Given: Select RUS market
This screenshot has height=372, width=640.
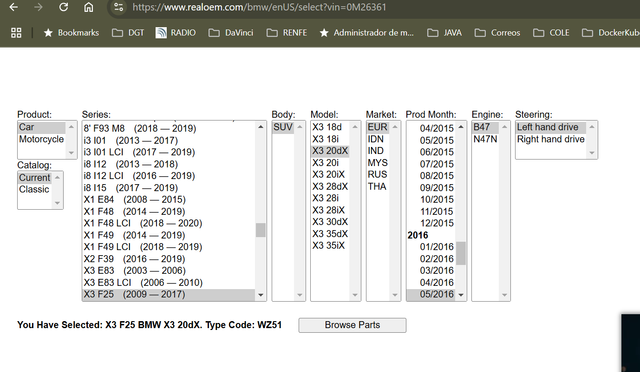Looking at the screenshot, I should [378, 174].
